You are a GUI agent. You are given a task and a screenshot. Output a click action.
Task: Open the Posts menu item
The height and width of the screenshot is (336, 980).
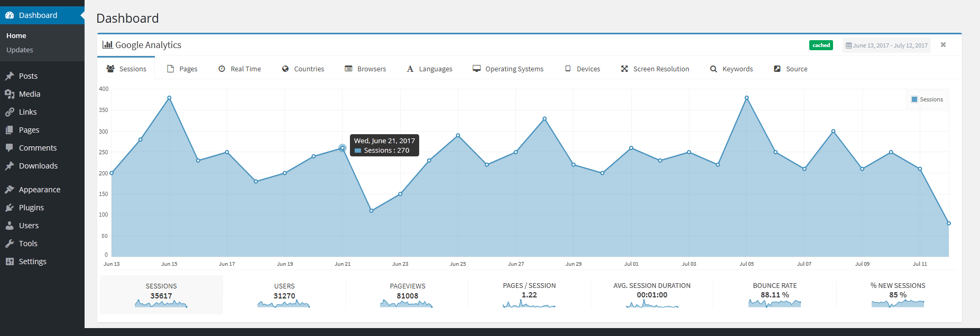42,76
